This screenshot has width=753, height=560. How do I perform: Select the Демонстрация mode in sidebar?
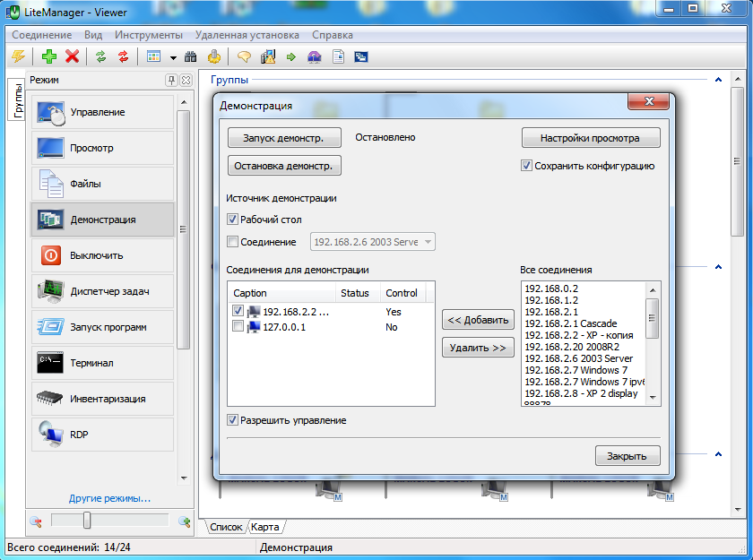pos(102,220)
